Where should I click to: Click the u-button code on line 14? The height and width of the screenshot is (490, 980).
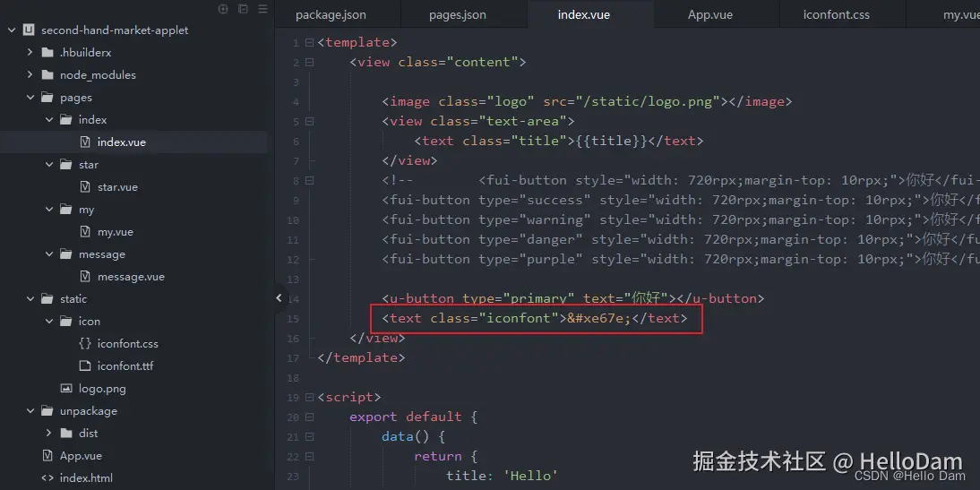(572, 299)
